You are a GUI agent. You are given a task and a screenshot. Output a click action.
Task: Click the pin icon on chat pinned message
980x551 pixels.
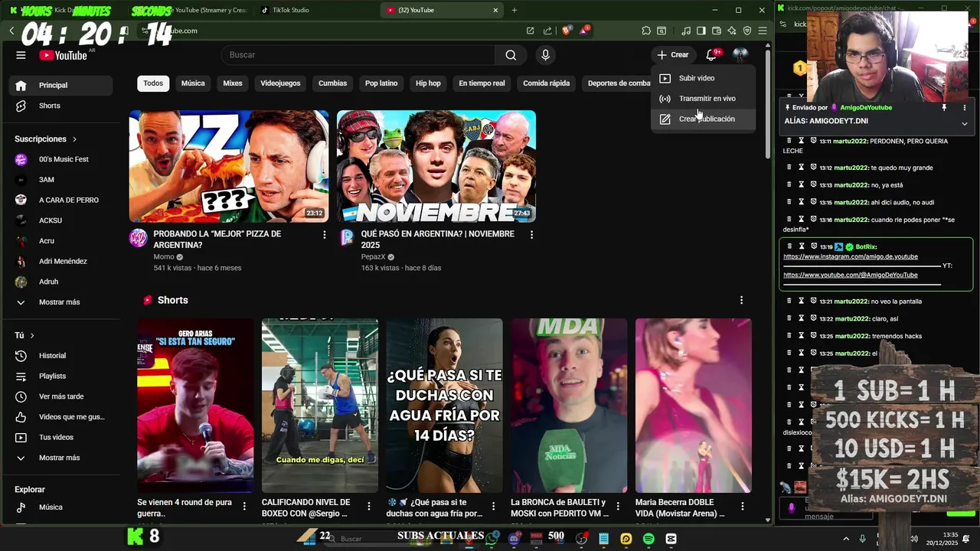[x=944, y=108]
